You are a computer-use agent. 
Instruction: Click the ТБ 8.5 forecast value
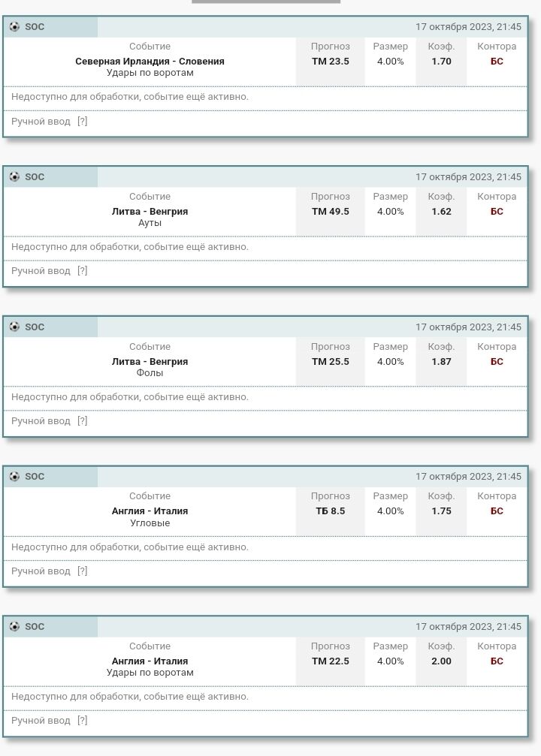coord(331,511)
